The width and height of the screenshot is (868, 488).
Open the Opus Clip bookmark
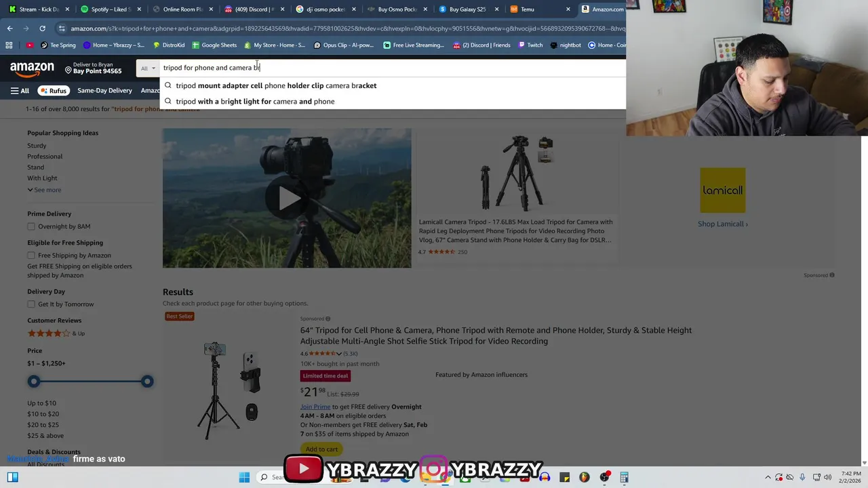coord(344,45)
